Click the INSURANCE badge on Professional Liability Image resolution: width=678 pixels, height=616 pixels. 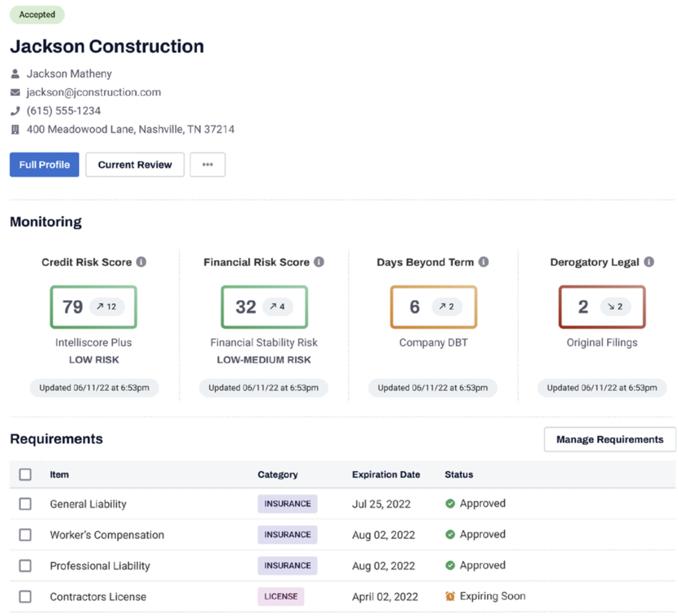pos(287,565)
